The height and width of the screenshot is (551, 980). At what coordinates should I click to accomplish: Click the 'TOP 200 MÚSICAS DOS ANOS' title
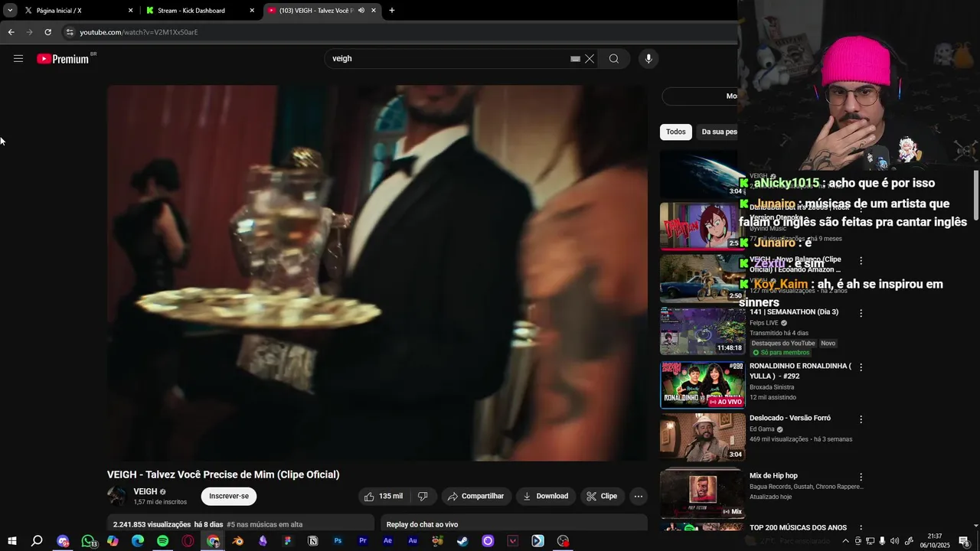point(798,528)
